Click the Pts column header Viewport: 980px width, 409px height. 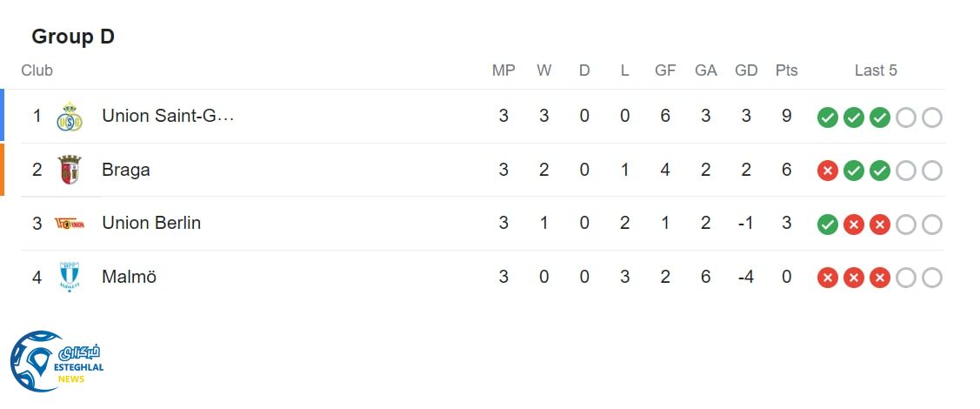(786, 70)
